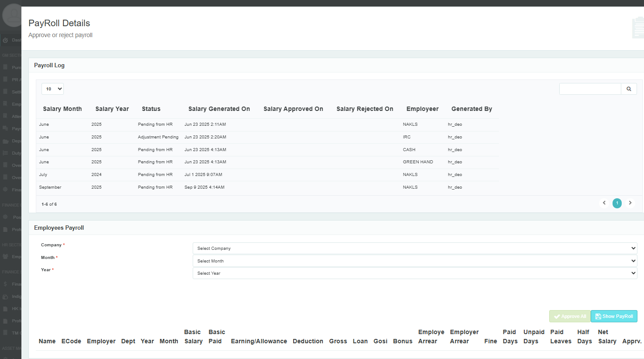Click the checkmark icon on Approve All
Screen dimensions: 644x359
coord(557,317)
